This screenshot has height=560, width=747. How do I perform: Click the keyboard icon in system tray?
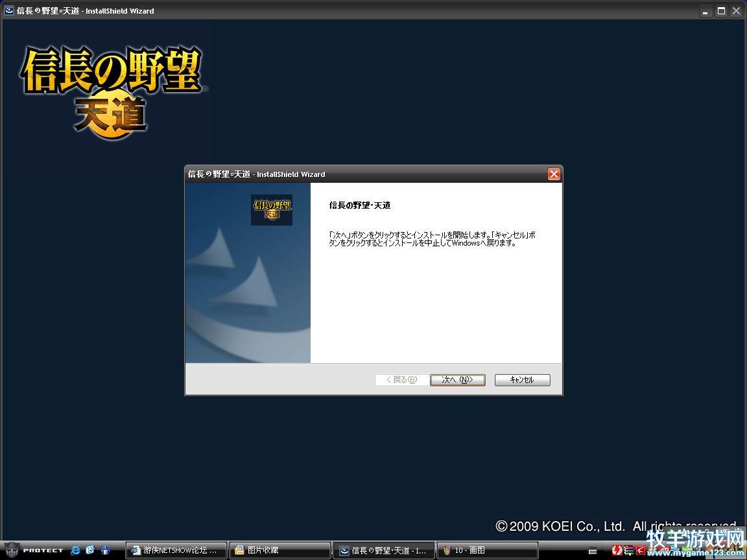(593, 551)
